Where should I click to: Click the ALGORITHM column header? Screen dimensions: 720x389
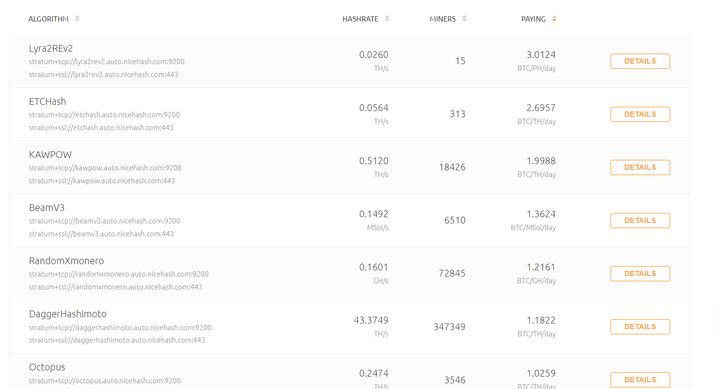(x=48, y=19)
